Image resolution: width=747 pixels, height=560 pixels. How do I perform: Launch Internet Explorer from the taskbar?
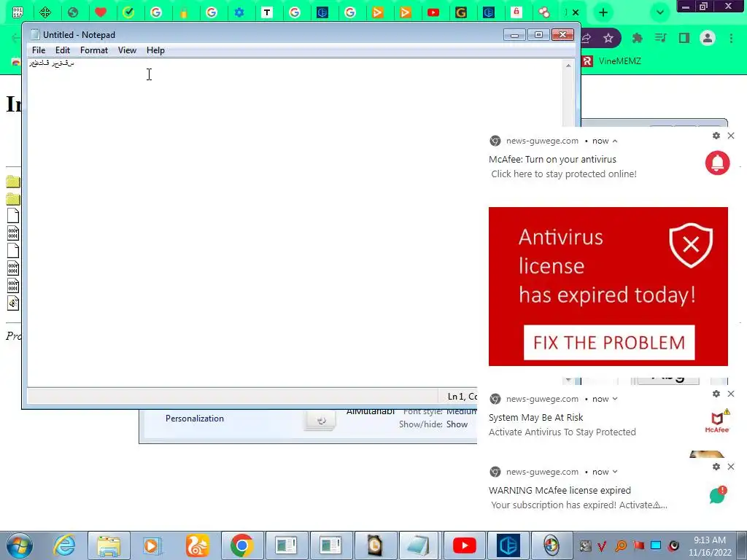64,545
